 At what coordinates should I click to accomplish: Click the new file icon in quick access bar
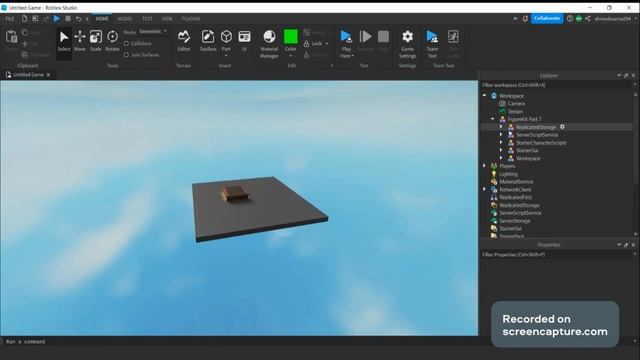tap(24, 19)
